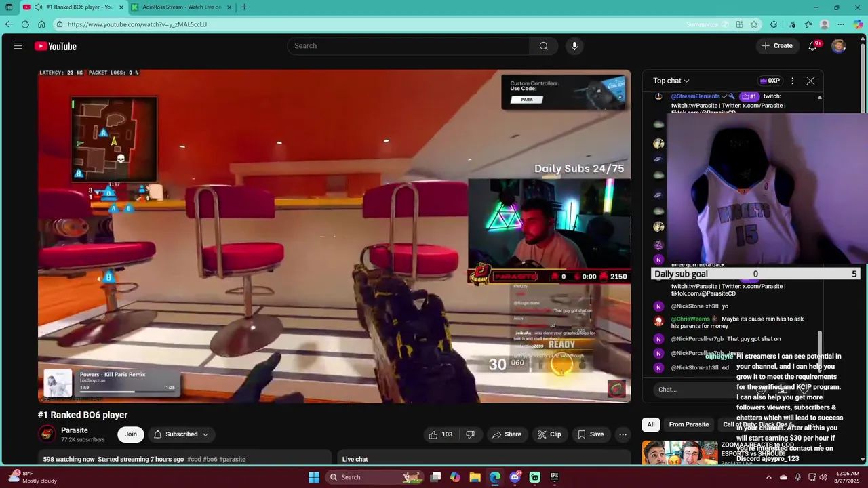868x488 pixels.
Task: Dislike the video with thumbs down
Action: (x=470, y=434)
